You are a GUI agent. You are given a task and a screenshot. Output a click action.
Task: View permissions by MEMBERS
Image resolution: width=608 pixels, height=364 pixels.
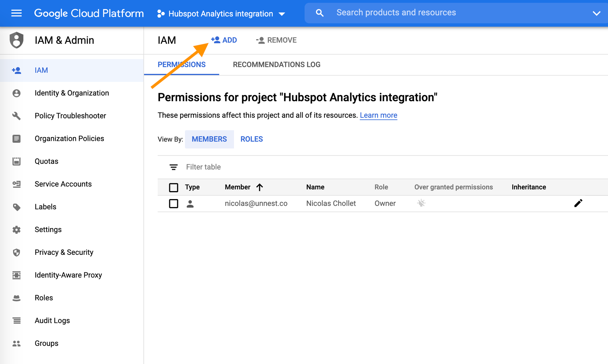click(x=209, y=139)
